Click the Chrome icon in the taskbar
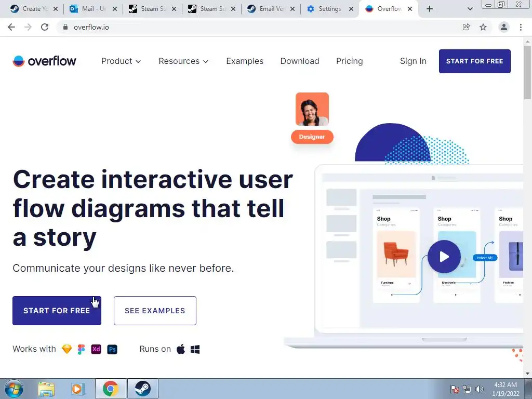 [110, 389]
